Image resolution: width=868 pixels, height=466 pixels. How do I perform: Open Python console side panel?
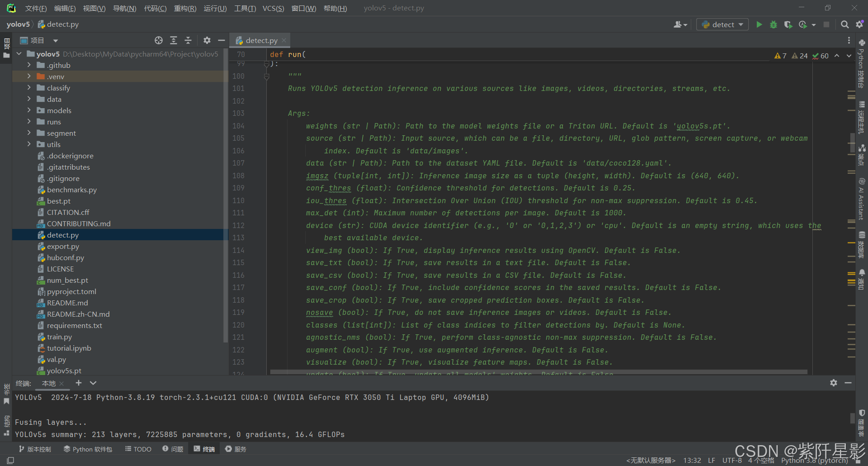[862, 63]
